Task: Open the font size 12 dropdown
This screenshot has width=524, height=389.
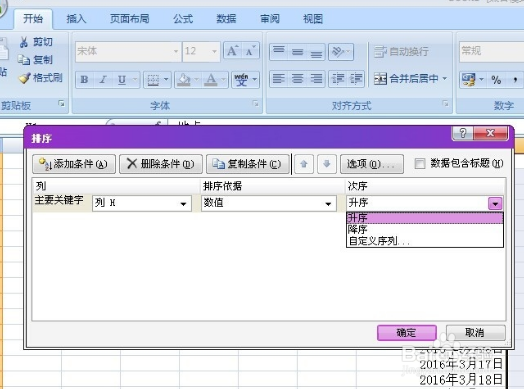Action: click(215, 51)
